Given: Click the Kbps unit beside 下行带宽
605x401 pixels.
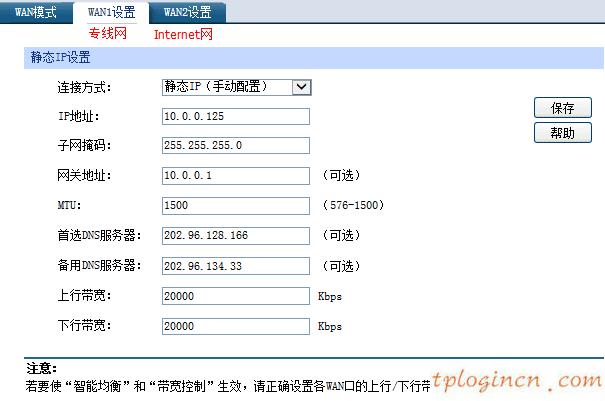Looking at the screenshot, I should tap(330, 327).
